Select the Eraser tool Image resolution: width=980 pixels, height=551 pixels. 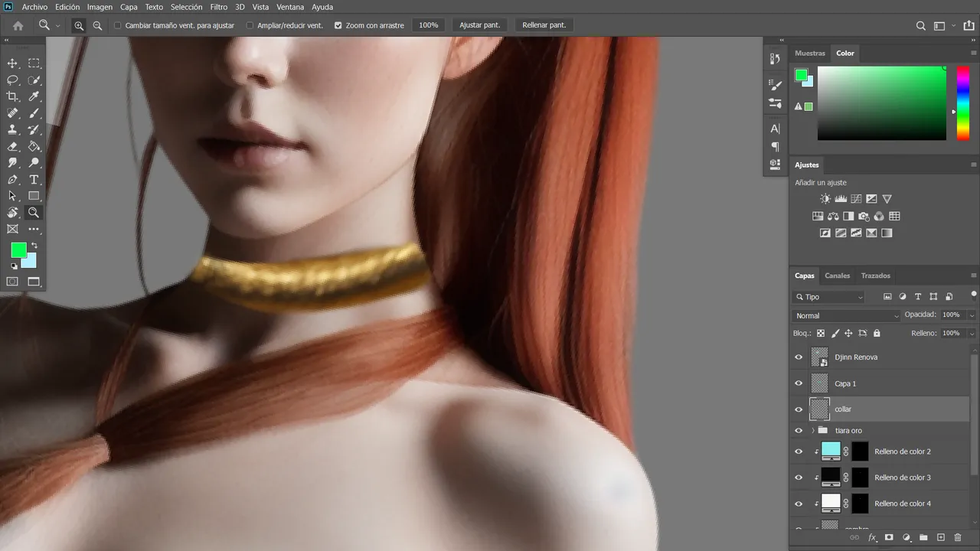point(12,146)
